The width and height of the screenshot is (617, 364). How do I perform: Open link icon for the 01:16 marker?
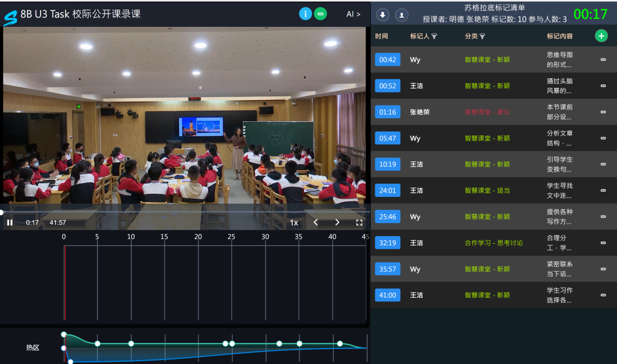tap(603, 112)
